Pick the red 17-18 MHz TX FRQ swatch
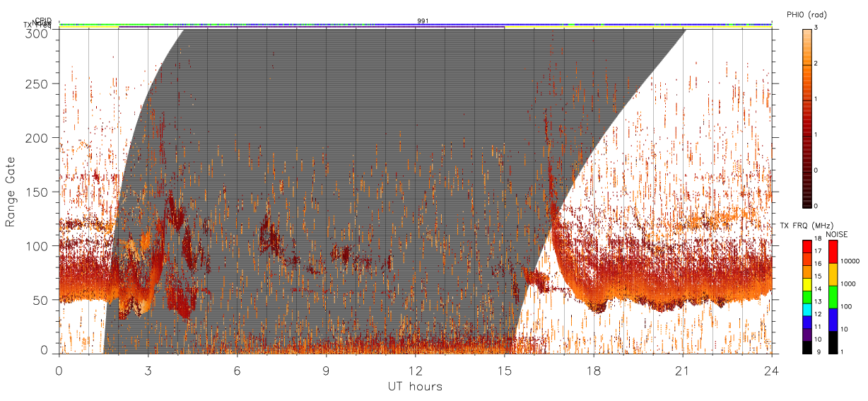Image resolution: width=868 pixels, height=401 pixels. pyautogui.click(x=807, y=245)
